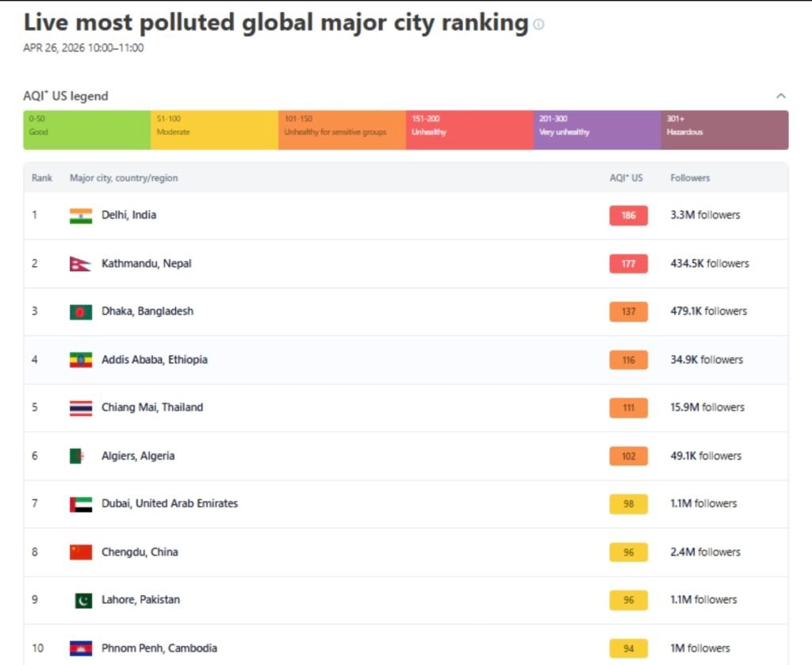Select the Lahore, Pakistan table row
812x665 pixels.
[x=357, y=600]
